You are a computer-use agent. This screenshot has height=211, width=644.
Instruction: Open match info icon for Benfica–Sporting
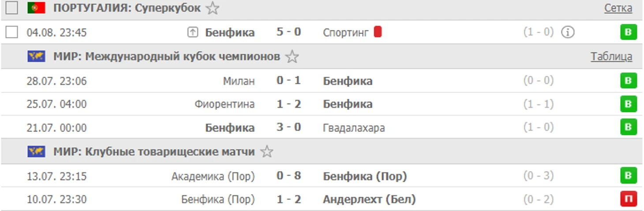tap(568, 32)
